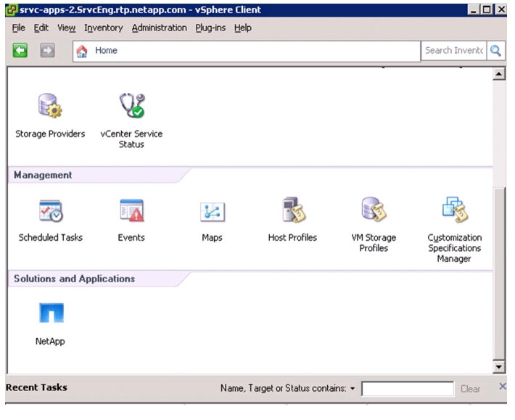The height and width of the screenshot is (420, 515).
Task: Click the gray Forward navigation arrow
Action: 47,50
